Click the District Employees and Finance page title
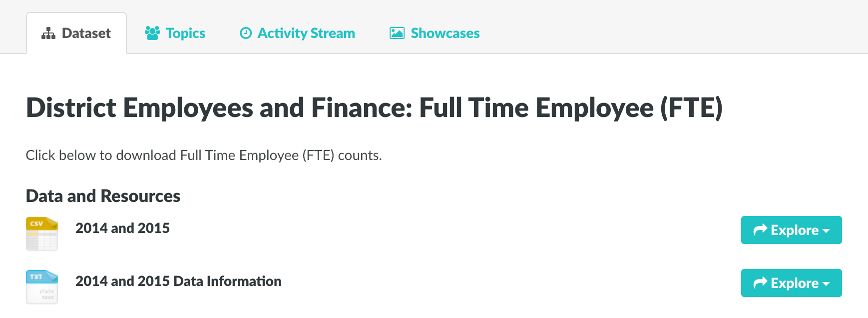868x318 pixels. [374, 107]
